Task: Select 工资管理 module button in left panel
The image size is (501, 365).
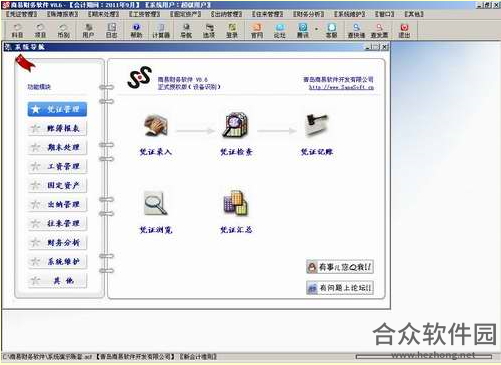Action: coord(57,166)
